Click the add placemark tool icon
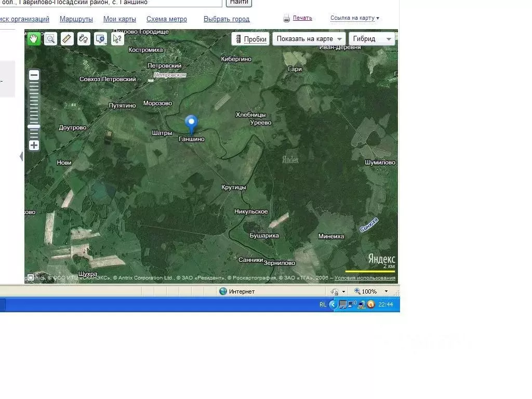This screenshot has width=532, height=399. point(100,38)
